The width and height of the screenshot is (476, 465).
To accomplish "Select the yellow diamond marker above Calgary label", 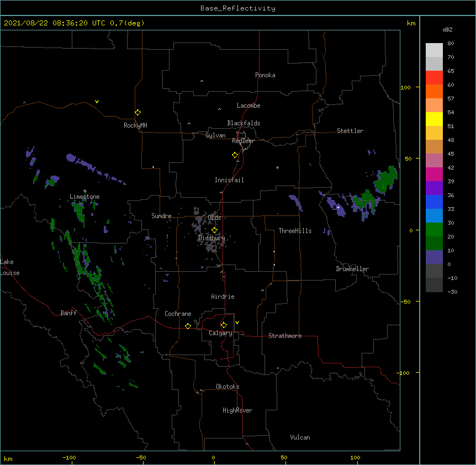I will (x=224, y=325).
